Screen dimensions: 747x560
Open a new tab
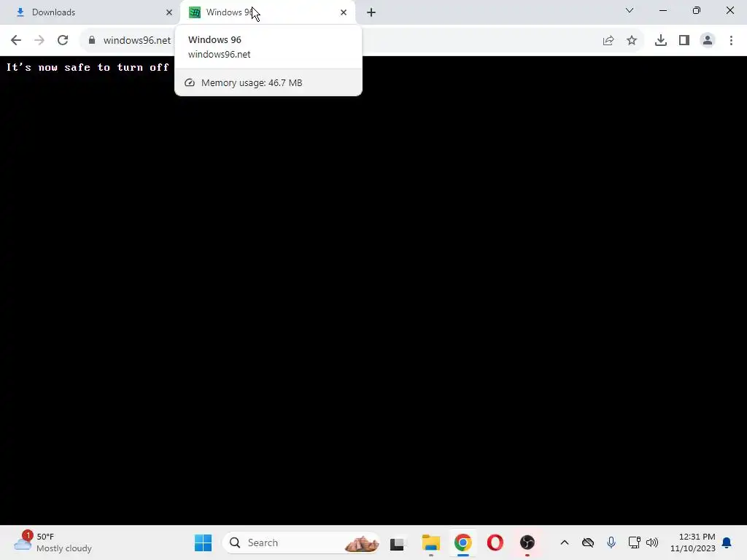pyautogui.click(x=371, y=12)
